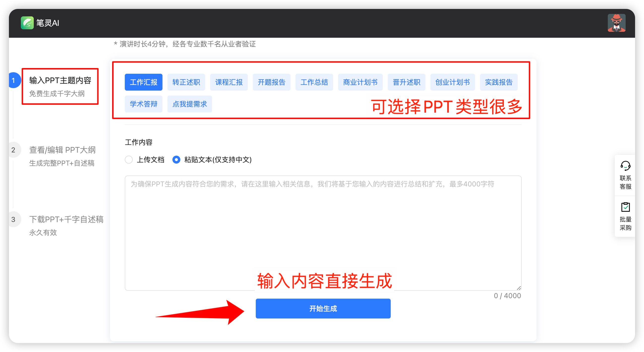The height and width of the screenshot is (352, 644).
Task: Open the user avatar in the header
Action: point(616,23)
